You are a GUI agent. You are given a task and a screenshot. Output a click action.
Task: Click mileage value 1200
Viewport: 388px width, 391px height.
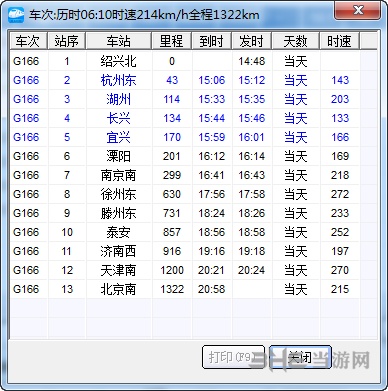click(x=172, y=270)
